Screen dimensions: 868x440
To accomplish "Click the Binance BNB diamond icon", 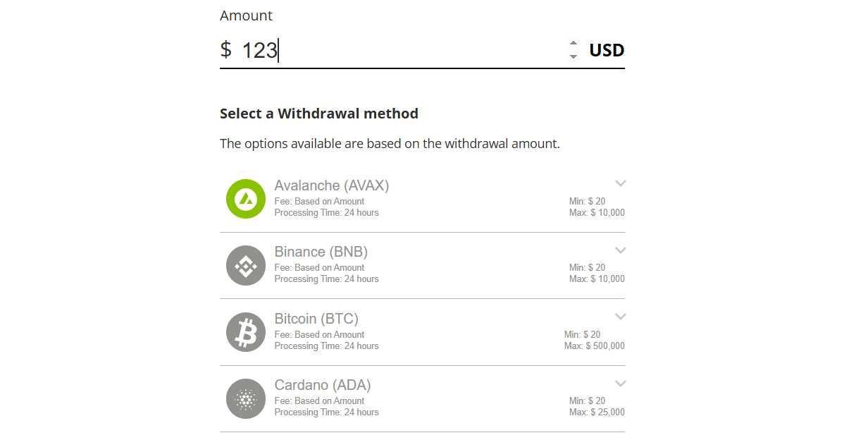I will point(245,265).
